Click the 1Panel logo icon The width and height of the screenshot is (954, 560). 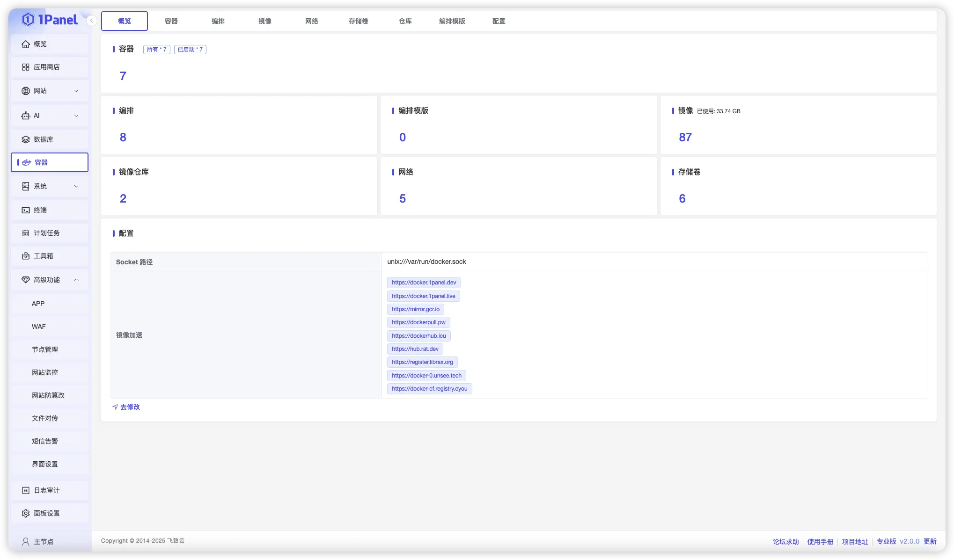tap(28, 20)
